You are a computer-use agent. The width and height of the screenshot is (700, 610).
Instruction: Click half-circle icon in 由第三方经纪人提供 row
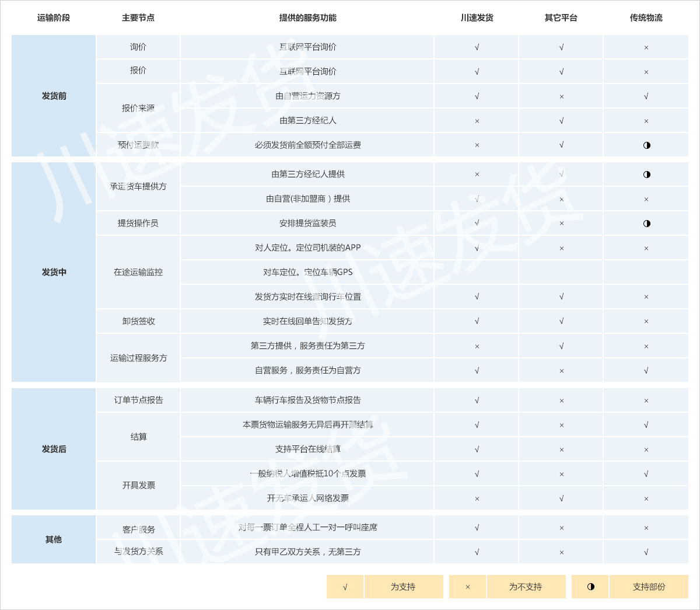click(646, 175)
